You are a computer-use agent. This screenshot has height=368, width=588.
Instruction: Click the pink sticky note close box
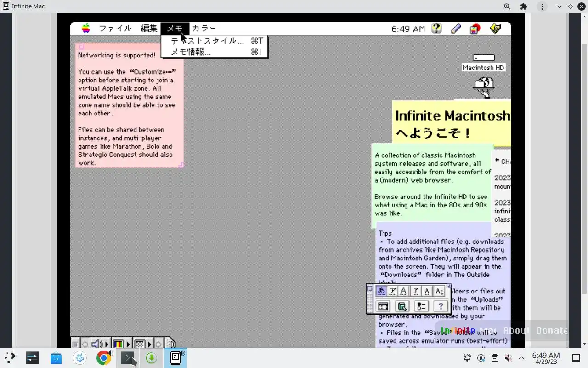(x=81, y=46)
